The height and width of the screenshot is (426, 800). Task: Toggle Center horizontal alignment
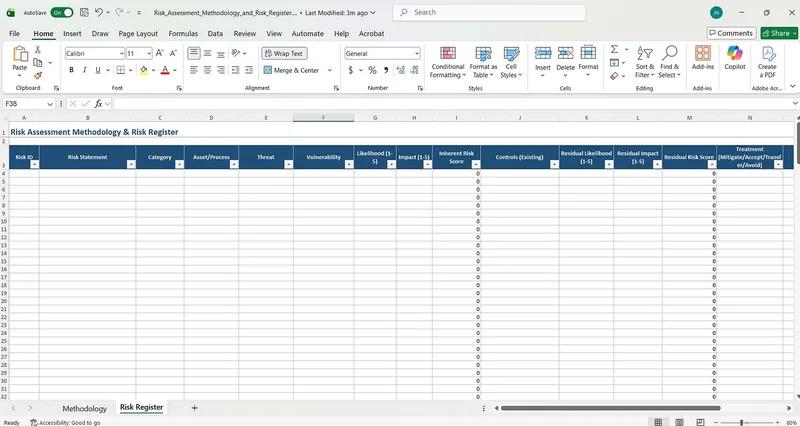point(207,70)
